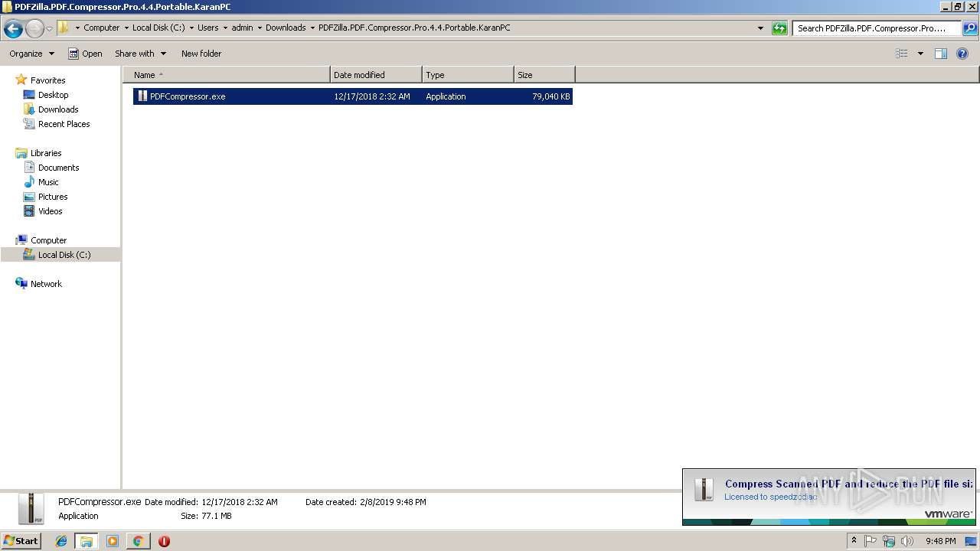Refresh the folder with the green arrows button
This screenshot has width=980, height=551.
(779, 28)
